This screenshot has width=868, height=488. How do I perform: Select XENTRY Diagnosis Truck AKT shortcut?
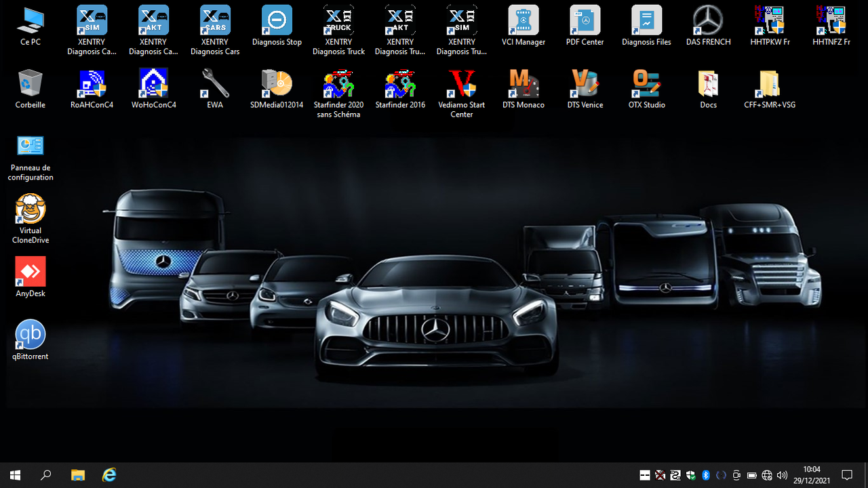click(400, 30)
